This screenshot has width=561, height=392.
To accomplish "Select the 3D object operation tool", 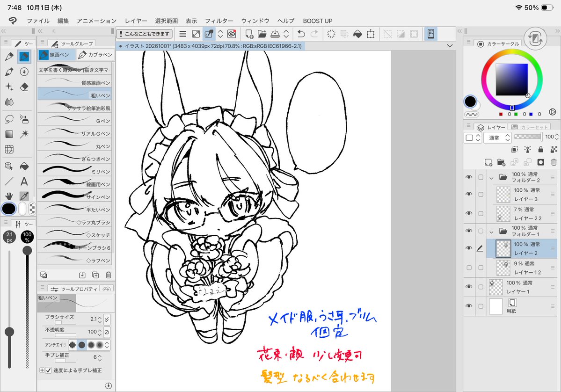I will pos(9,166).
